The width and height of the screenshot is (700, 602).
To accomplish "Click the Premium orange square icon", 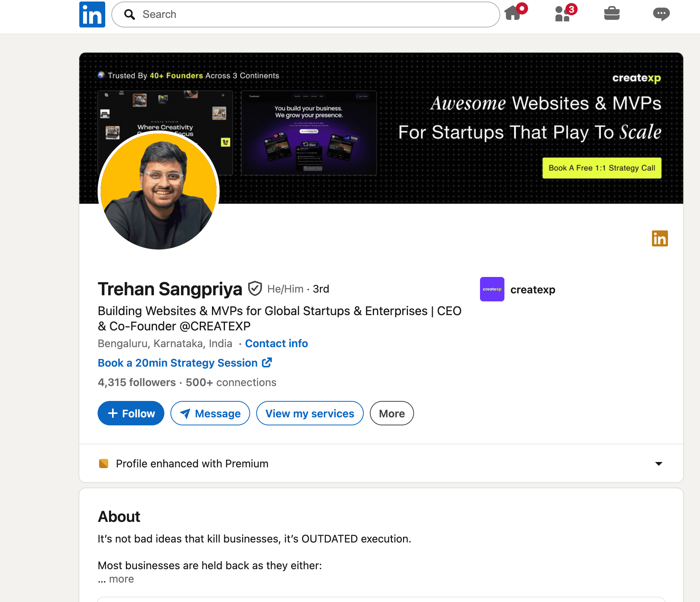I will pyautogui.click(x=104, y=464).
